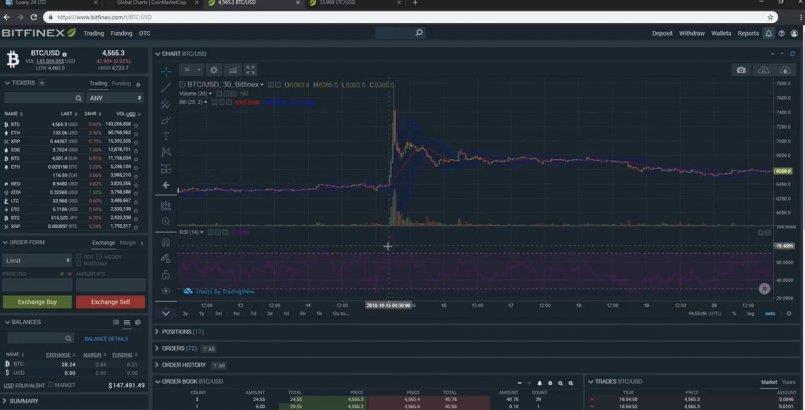This screenshot has width=805, height=410.
Task: Open the Funding menu in header
Action: click(x=122, y=33)
